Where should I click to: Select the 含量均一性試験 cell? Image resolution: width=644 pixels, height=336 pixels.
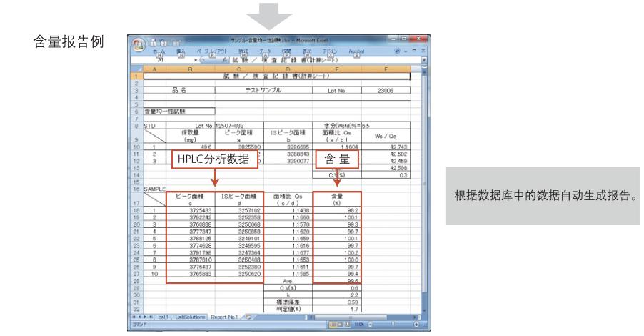point(178,112)
